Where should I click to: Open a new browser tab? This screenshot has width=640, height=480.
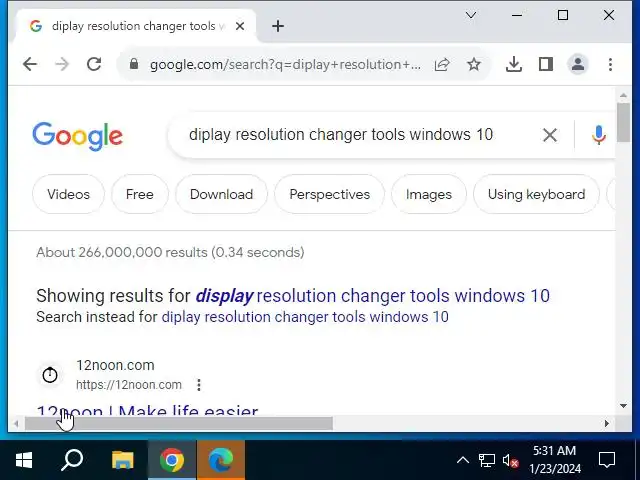point(278,26)
